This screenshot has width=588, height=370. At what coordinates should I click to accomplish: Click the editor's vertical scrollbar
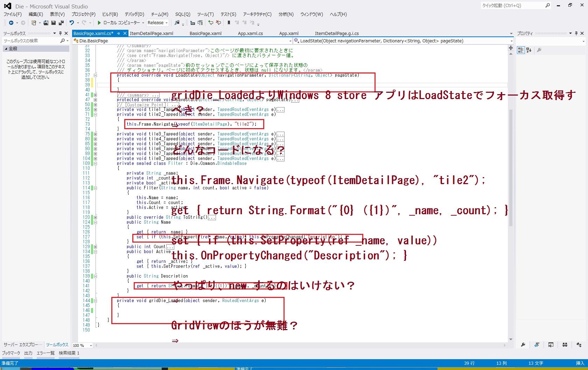pos(511,168)
